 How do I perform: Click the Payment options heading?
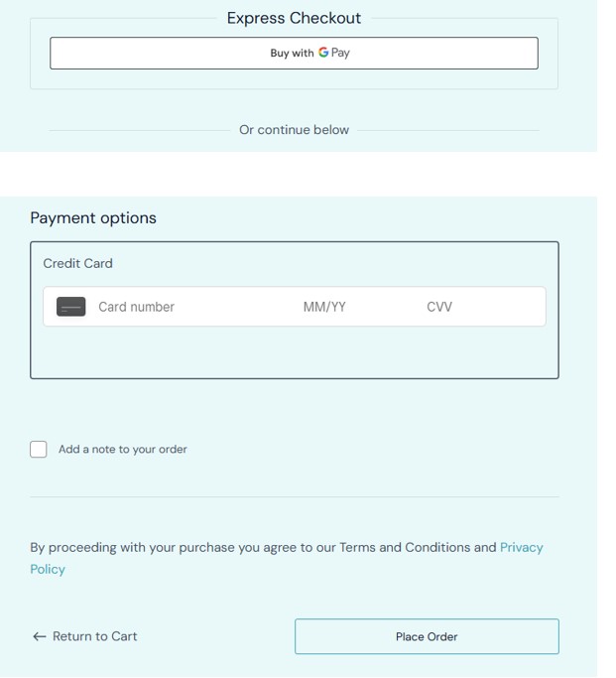click(x=93, y=218)
